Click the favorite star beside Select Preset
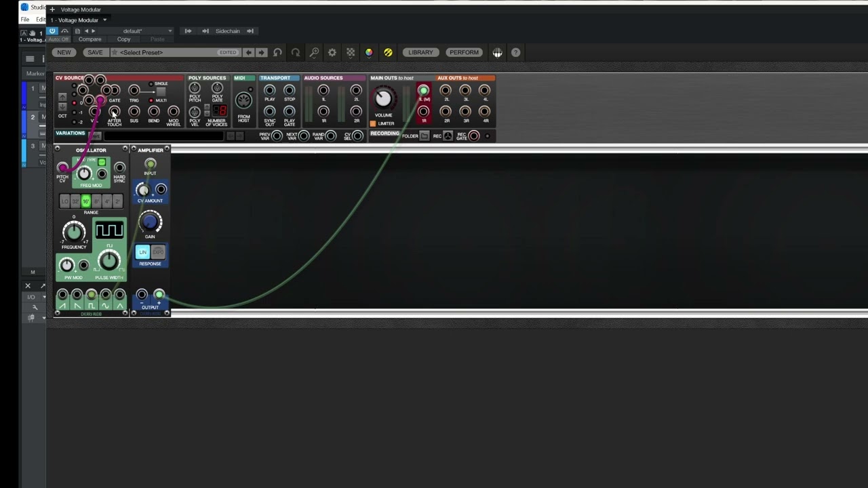868x488 pixels. point(115,52)
